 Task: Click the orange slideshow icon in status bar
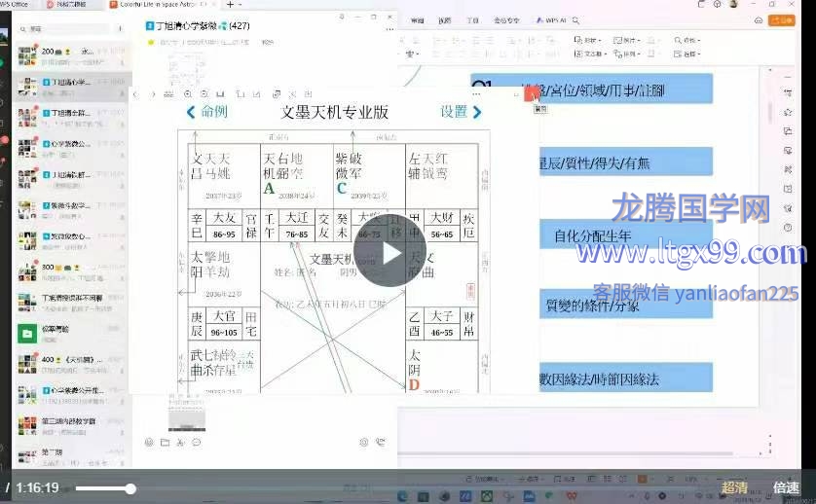click(x=642, y=478)
